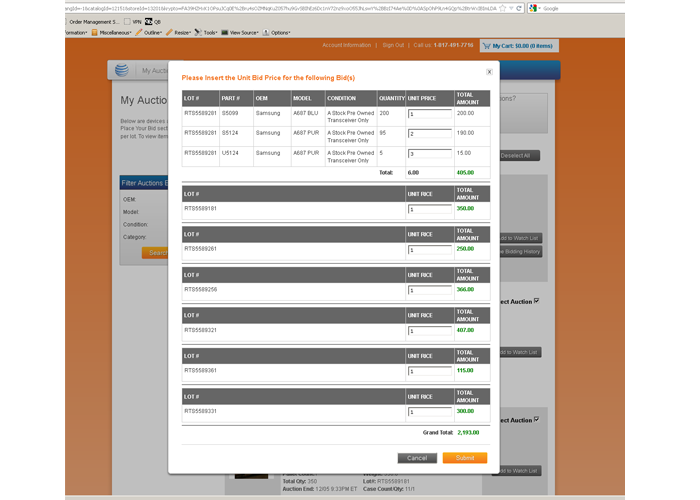
Task: Edit unit price for lot RTS5589261
Action: click(x=429, y=250)
